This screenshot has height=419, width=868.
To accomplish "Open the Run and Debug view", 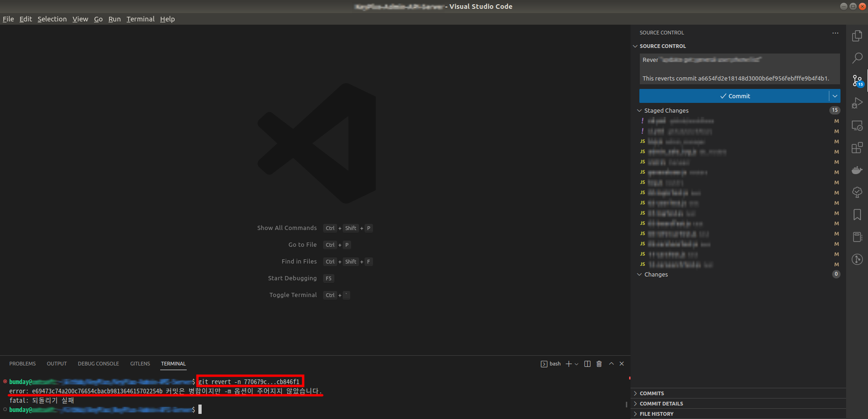I will click(x=857, y=103).
